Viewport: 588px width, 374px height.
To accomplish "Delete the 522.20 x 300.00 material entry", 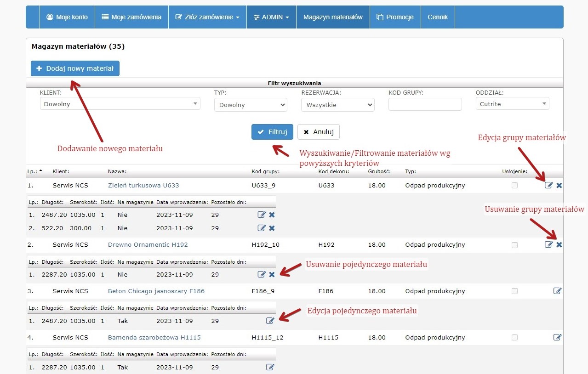I will (272, 228).
